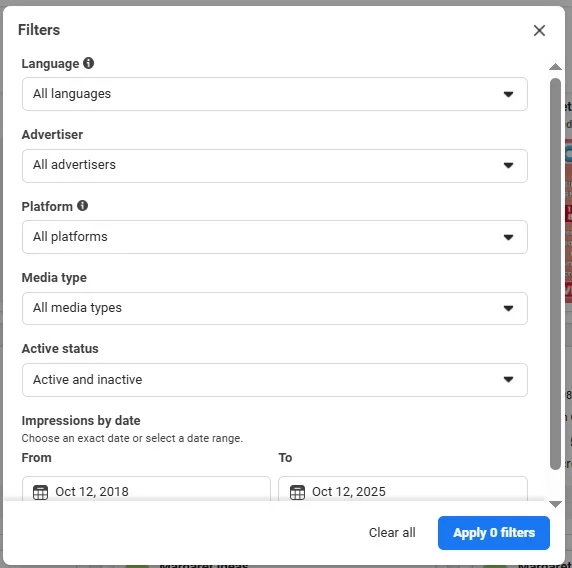Open the From date field Oct 12, 2018

pyautogui.click(x=146, y=489)
